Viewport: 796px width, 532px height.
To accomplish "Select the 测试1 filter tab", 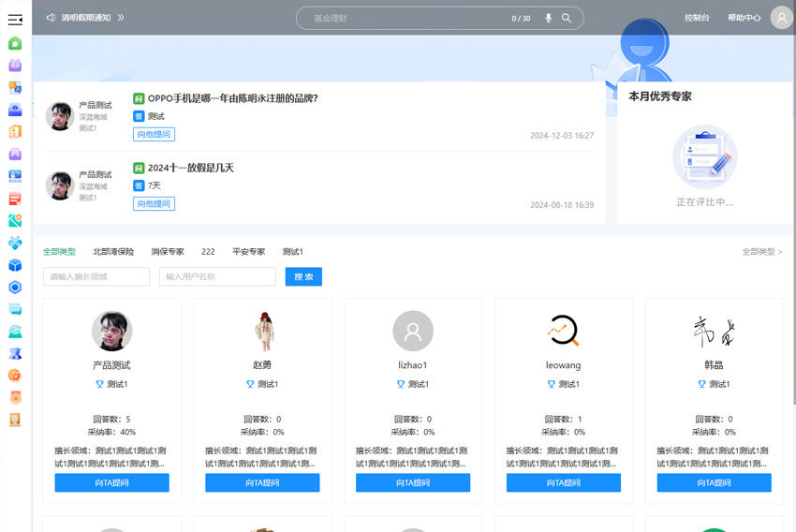I will tap(293, 252).
